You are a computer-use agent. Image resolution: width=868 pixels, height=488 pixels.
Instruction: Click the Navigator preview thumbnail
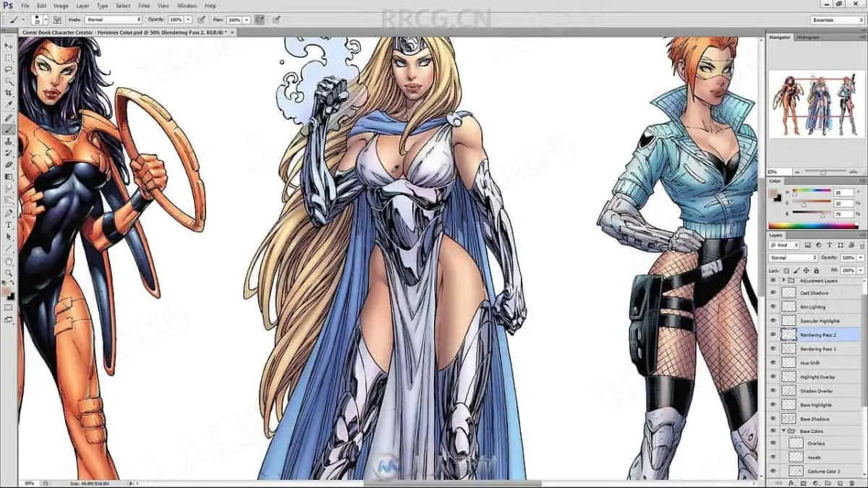click(x=815, y=104)
